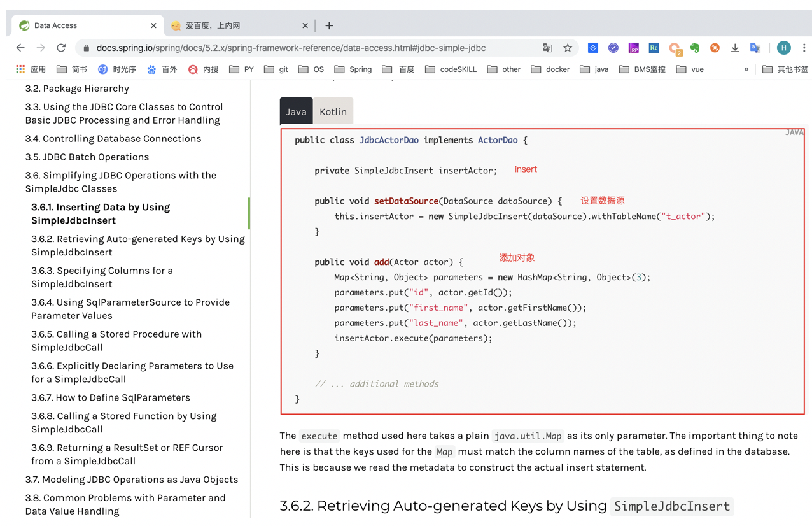
Task: Open 3.8. Common Problems with Parameter link
Action: 125,504
